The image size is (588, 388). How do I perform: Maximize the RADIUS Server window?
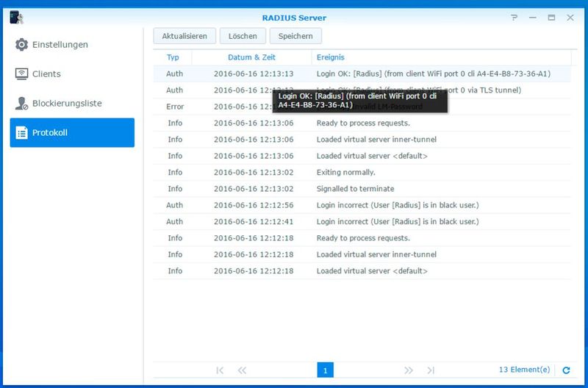(551, 18)
